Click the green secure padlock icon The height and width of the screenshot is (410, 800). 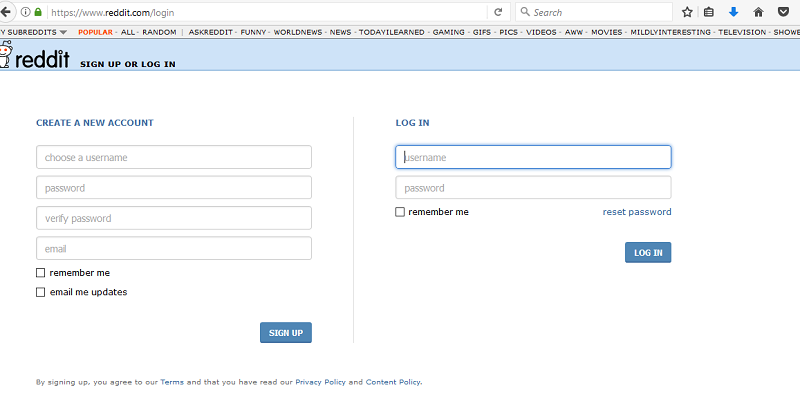pos(38,12)
